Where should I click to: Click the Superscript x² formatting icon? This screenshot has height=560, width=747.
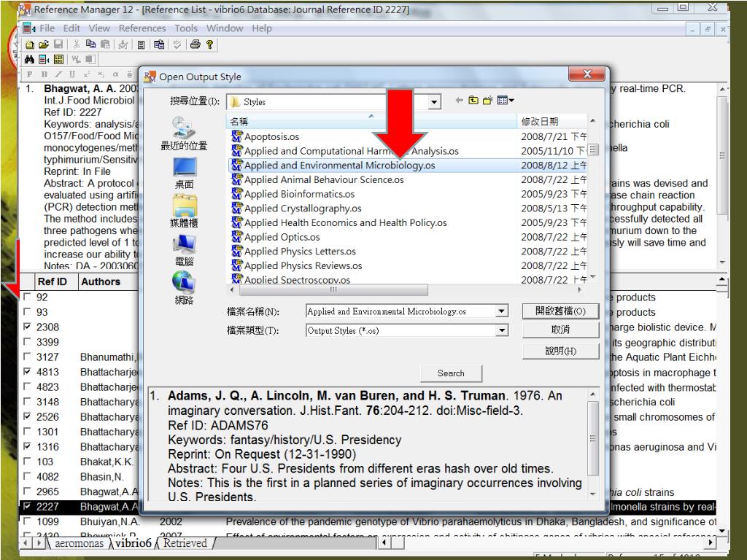(86, 74)
